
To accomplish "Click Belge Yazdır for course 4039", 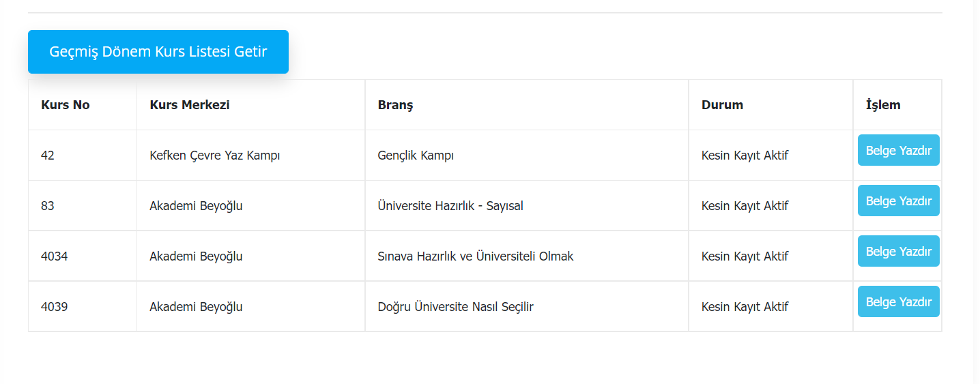I will pos(898,302).
